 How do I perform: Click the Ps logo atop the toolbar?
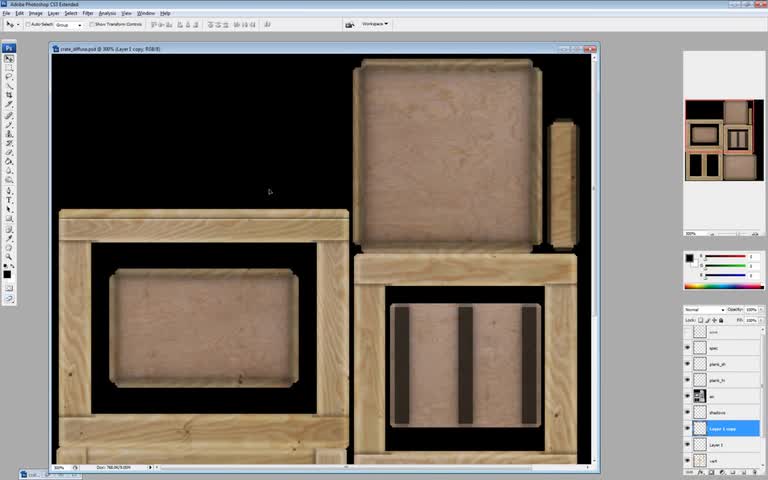(x=9, y=48)
